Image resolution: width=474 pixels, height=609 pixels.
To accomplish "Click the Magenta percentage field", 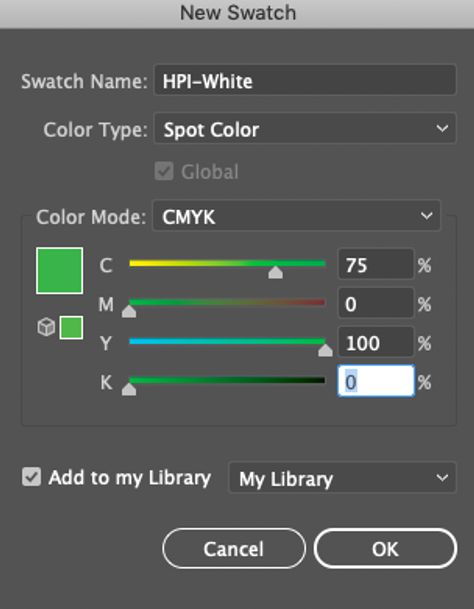I will [376, 303].
